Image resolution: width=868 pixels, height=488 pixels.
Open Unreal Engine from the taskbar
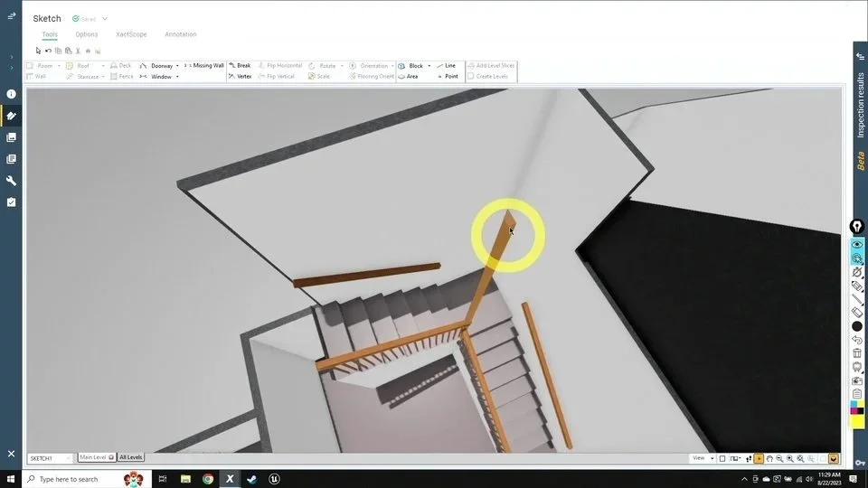click(274, 479)
